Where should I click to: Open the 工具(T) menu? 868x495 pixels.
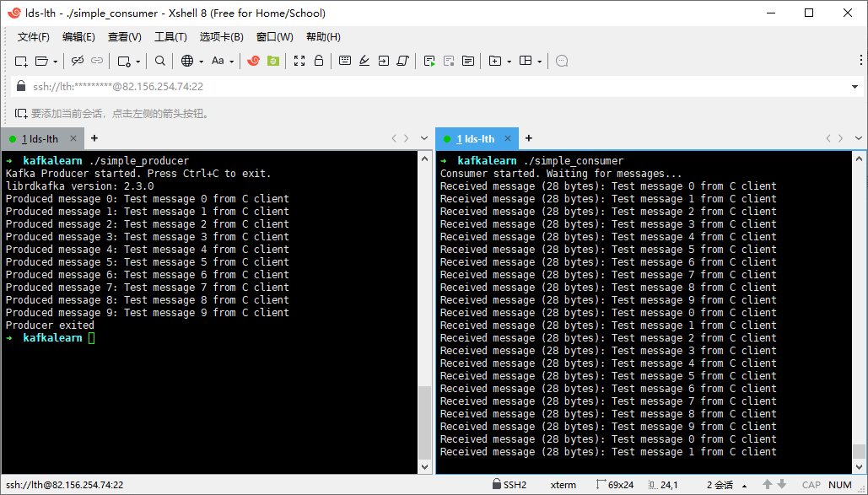(170, 37)
